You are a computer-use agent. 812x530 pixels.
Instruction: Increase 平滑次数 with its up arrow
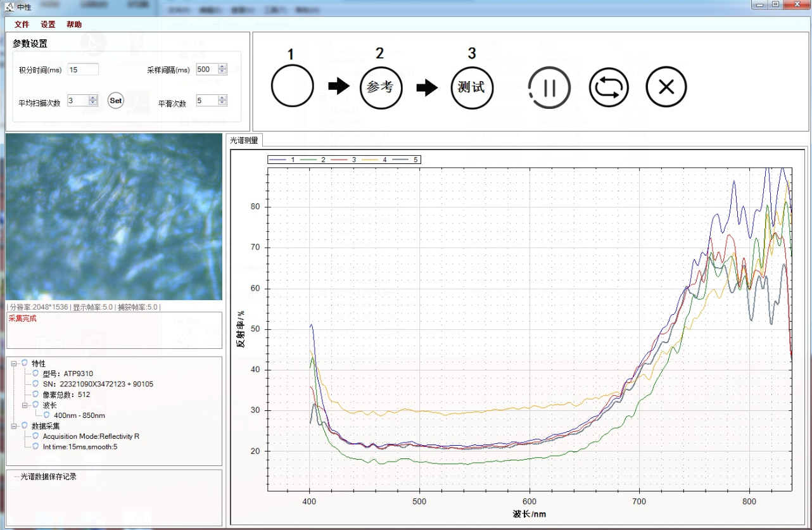[x=222, y=98]
